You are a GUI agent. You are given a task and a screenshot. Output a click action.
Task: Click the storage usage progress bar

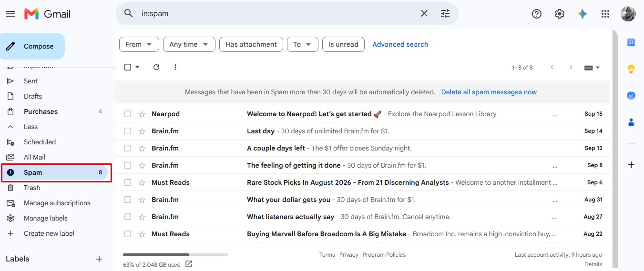[x=175, y=255]
